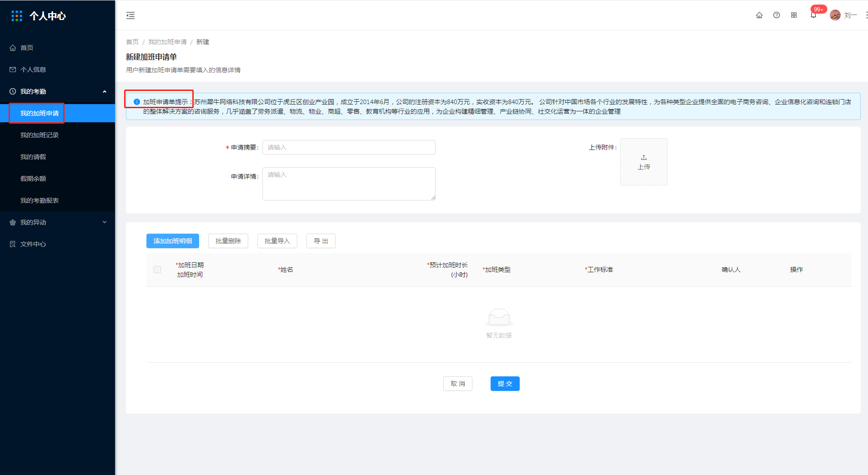The height and width of the screenshot is (475, 868).
Task: Click the 添加加班明细 button
Action: (x=173, y=241)
